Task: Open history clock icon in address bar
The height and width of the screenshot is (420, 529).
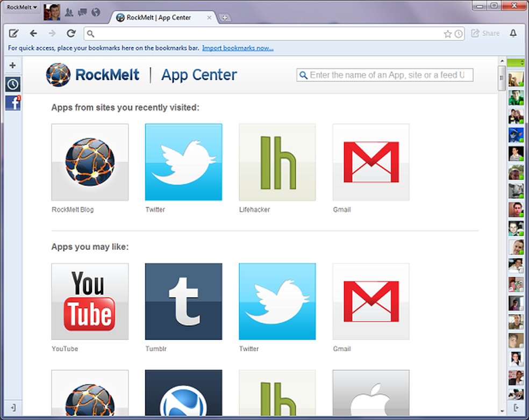Action: [458, 34]
